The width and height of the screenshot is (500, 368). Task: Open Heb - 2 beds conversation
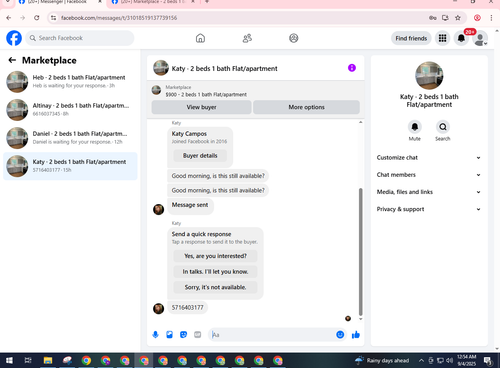click(x=70, y=82)
